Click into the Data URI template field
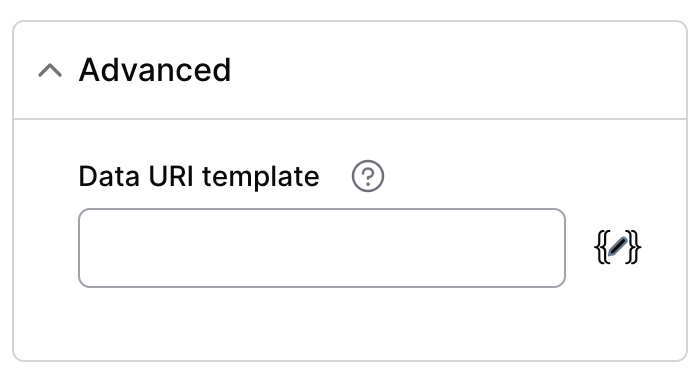Screen dimensions: 698x390 tap(322, 248)
